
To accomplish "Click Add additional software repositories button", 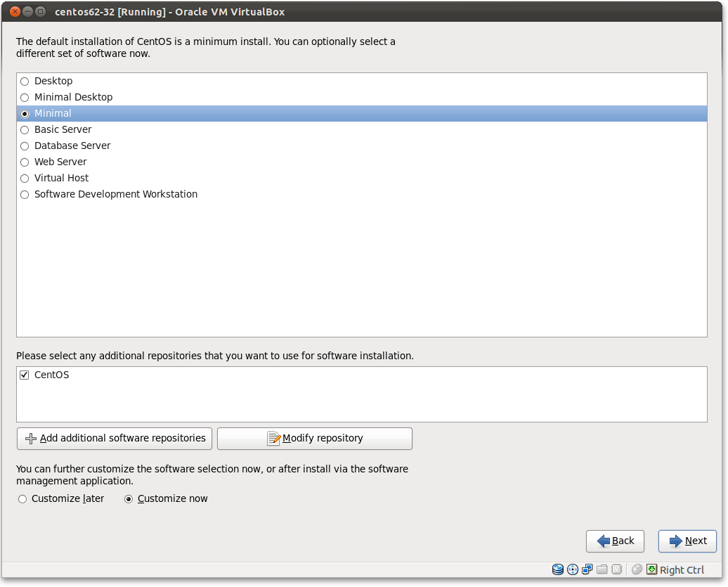I will [x=115, y=439].
